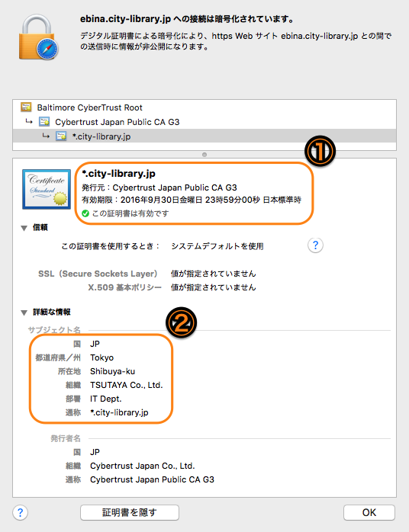Click the サブジェクト名 section heading
409x532 pixels.
pyautogui.click(x=54, y=330)
